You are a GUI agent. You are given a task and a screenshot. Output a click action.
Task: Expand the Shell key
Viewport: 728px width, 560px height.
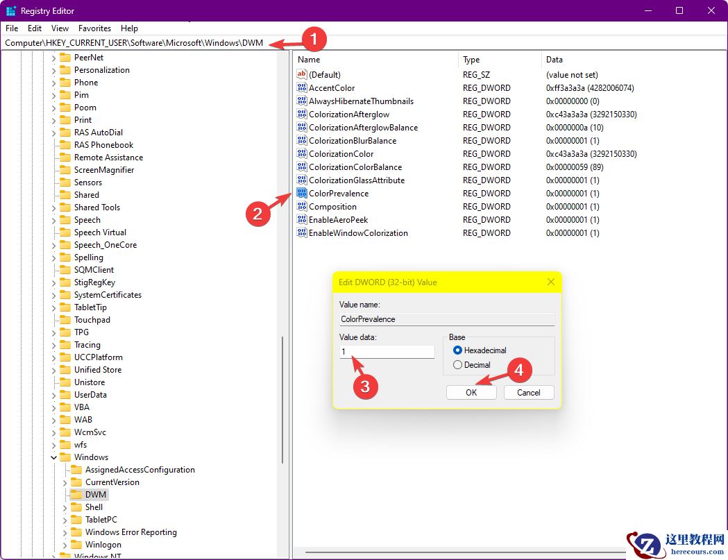65,508
